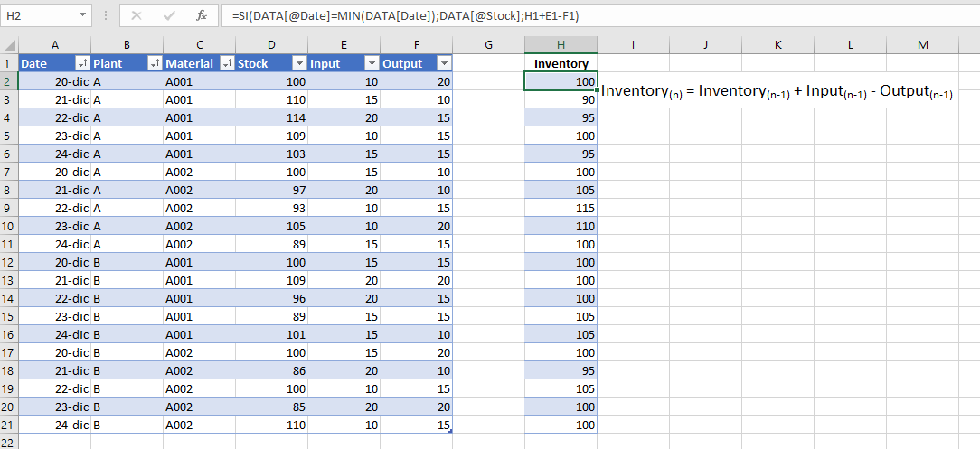Click the Select All corner triangle

coord(9,45)
